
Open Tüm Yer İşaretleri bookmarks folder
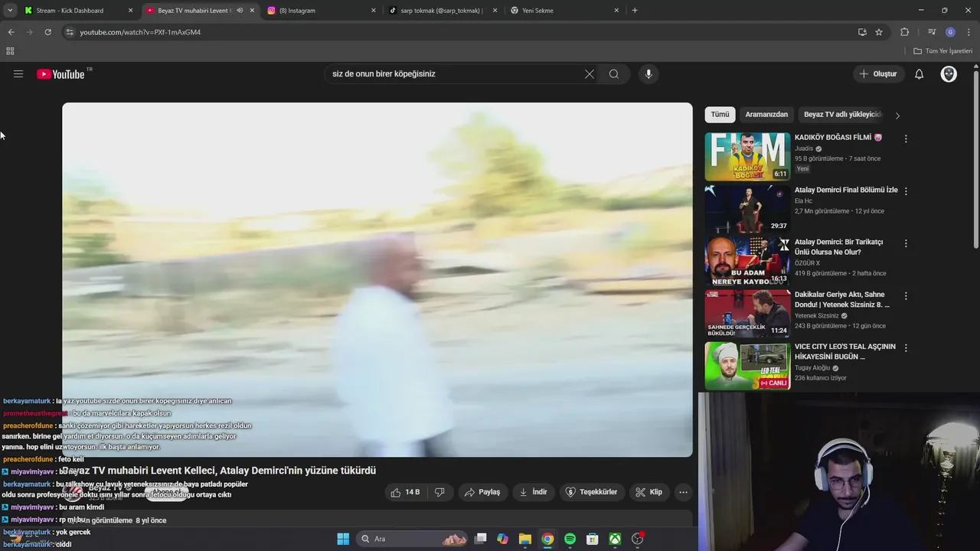click(943, 51)
